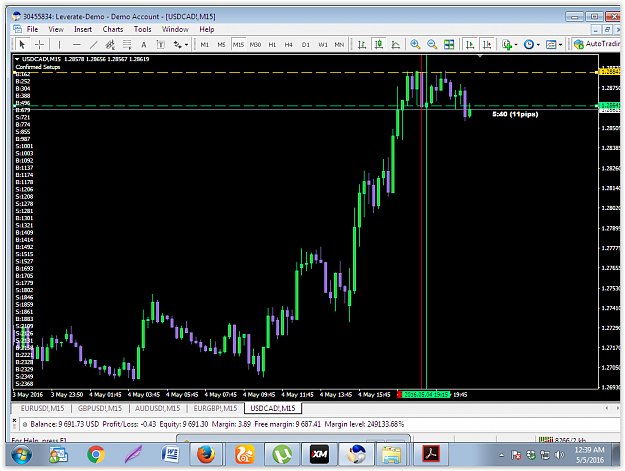Image resolution: width=625 pixels, height=471 pixels.
Task: Select the text (A) tool
Action: click(x=144, y=44)
